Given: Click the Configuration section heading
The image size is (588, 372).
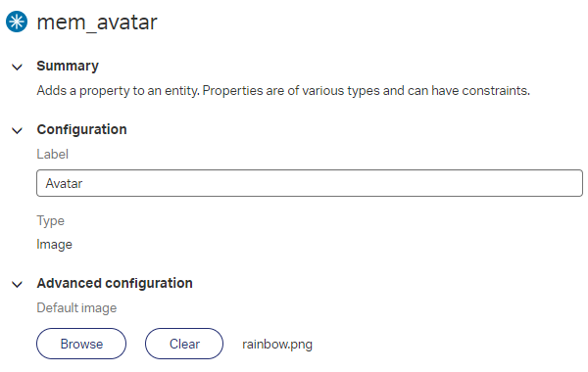Looking at the screenshot, I should pyautogui.click(x=81, y=129).
